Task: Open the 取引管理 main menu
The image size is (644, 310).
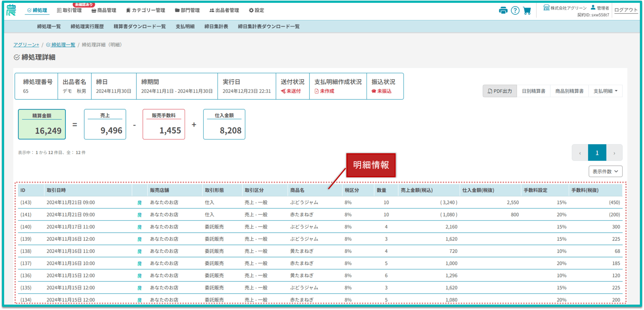Action: tap(69, 10)
